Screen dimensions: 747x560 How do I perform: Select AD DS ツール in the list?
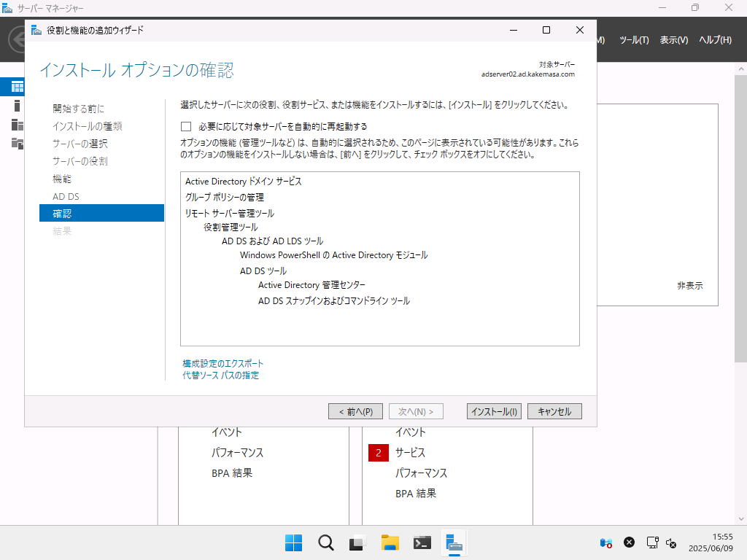tap(263, 271)
